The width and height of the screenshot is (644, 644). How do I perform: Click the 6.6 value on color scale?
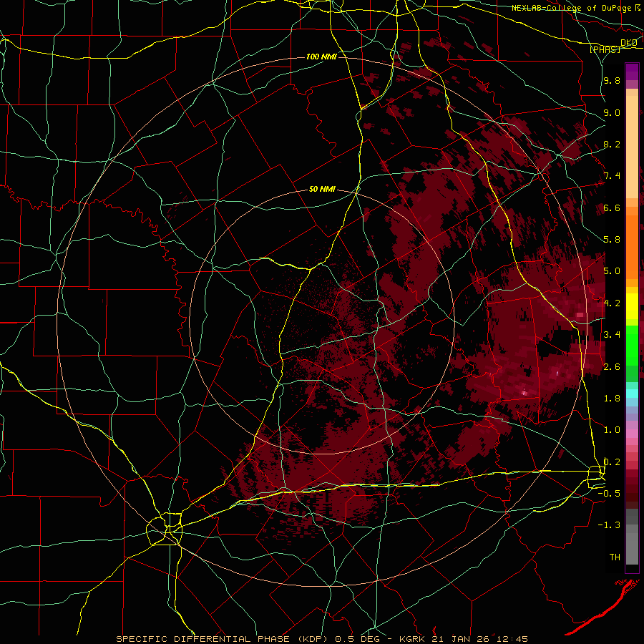tap(612, 208)
